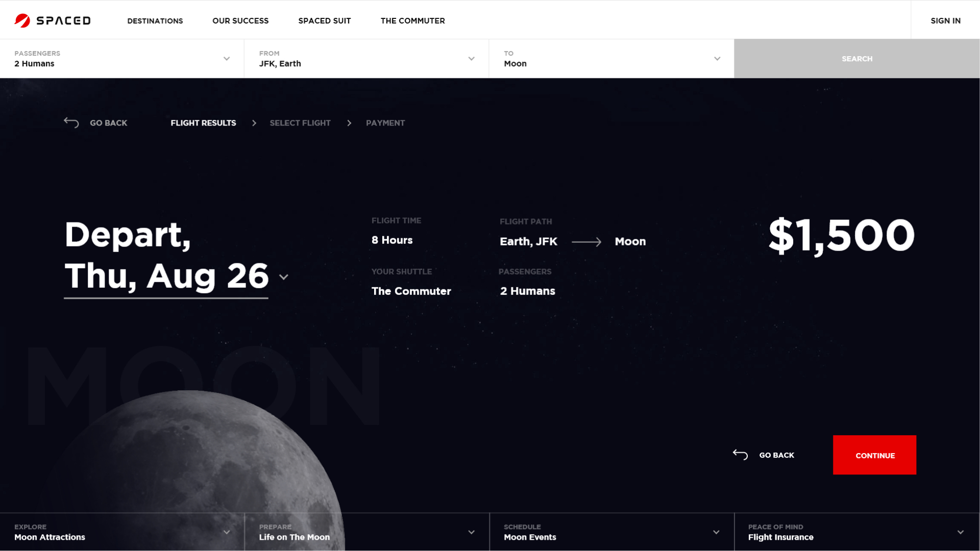Viewport: 980px width, 551px height.
Task: Expand the Schedule Moon Events panel
Action: click(x=716, y=532)
